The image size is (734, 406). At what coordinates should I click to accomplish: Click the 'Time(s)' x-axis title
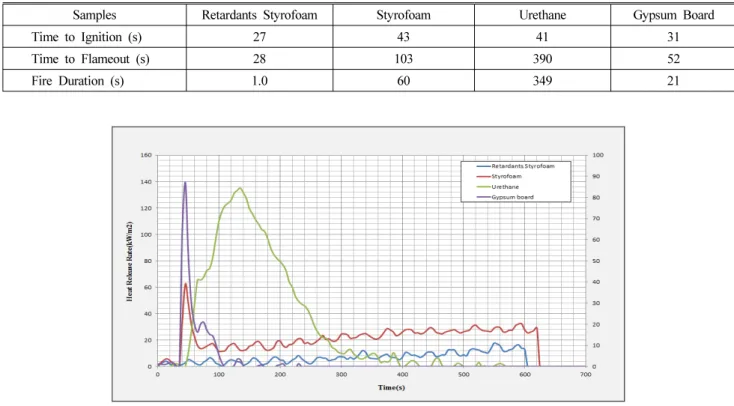[x=391, y=388]
